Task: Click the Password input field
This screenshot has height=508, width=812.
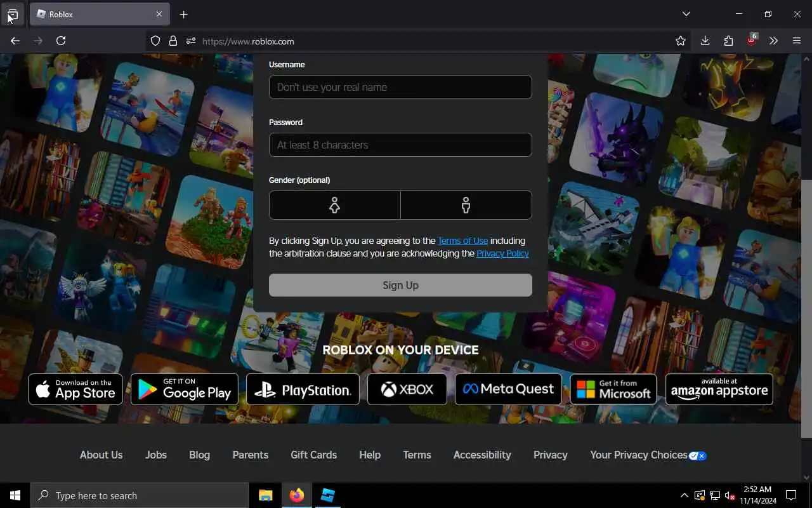Action: click(400, 145)
